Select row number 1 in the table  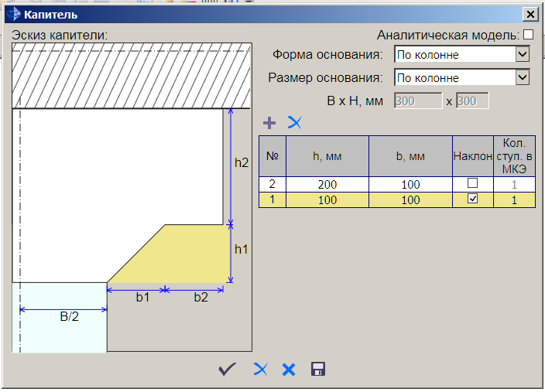pyautogui.click(x=272, y=200)
